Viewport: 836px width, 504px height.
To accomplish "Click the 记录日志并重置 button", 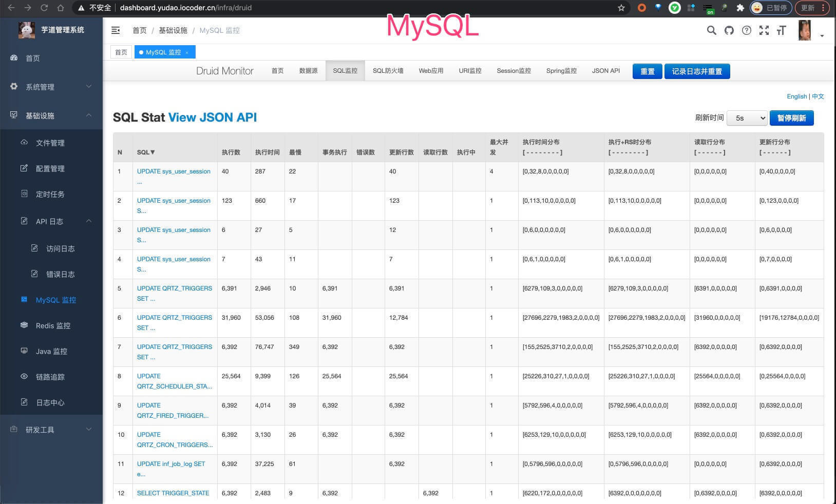I will pyautogui.click(x=697, y=71).
